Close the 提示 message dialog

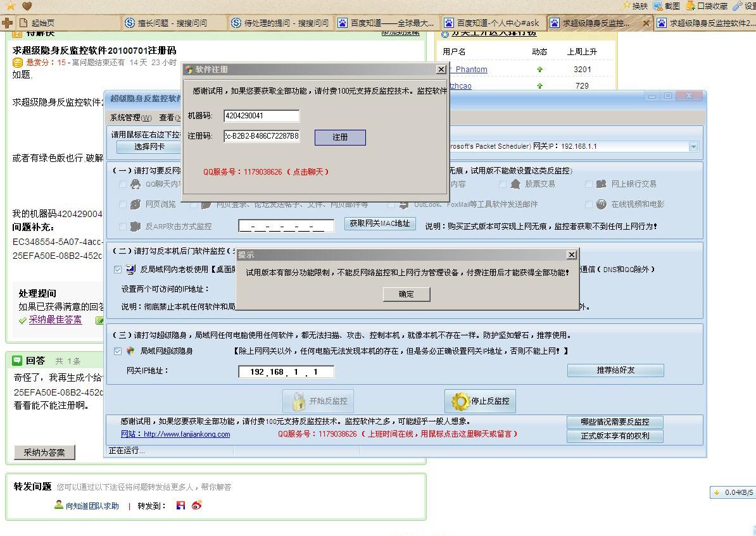(x=571, y=254)
